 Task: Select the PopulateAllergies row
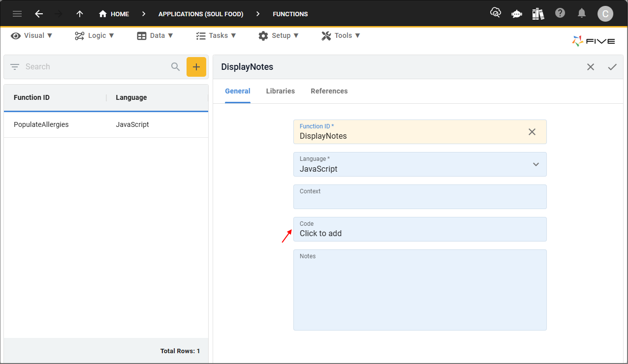click(106, 125)
